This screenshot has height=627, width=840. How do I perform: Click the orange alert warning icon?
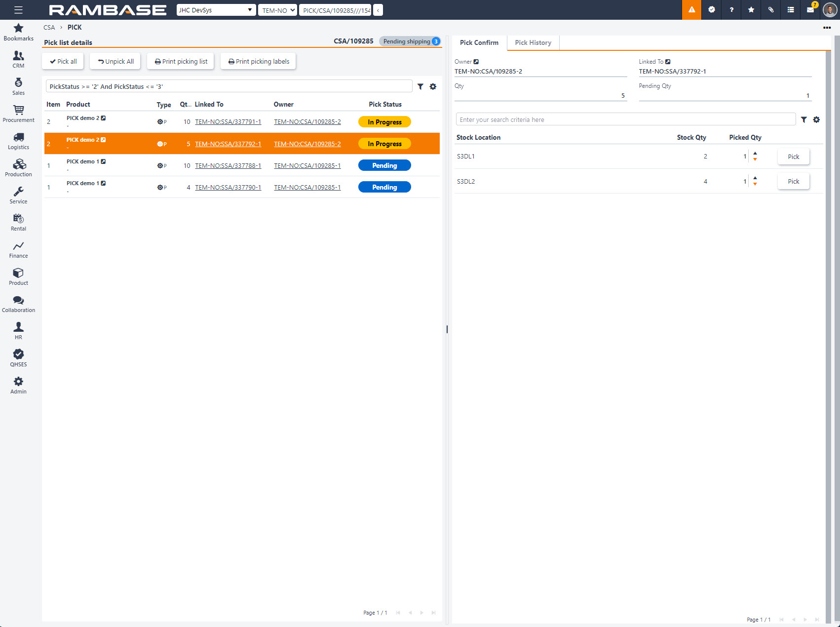(x=691, y=10)
